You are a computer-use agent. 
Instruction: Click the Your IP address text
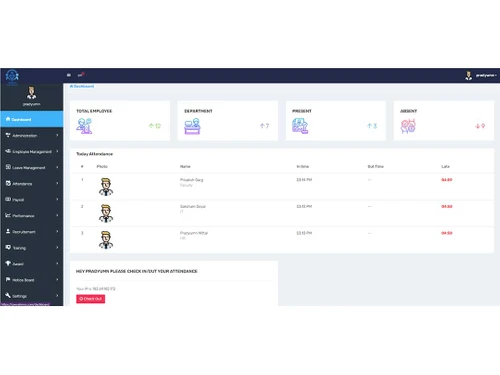96,289
